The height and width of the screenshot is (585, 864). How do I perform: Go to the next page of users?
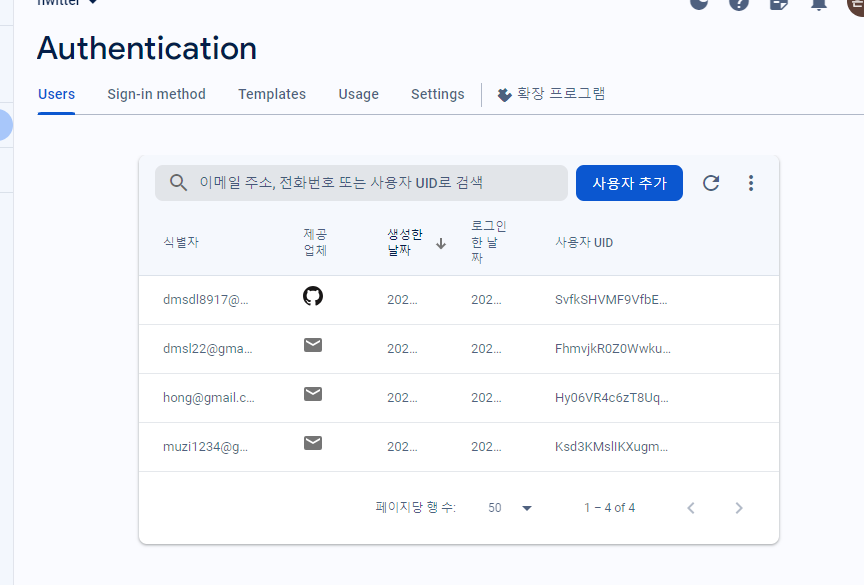(x=739, y=508)
